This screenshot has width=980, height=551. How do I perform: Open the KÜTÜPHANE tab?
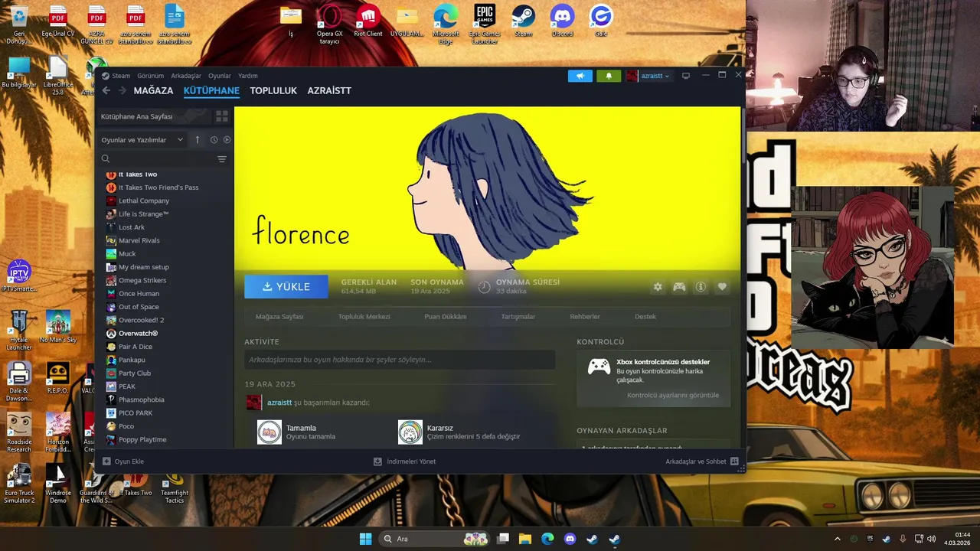point(211,90)
